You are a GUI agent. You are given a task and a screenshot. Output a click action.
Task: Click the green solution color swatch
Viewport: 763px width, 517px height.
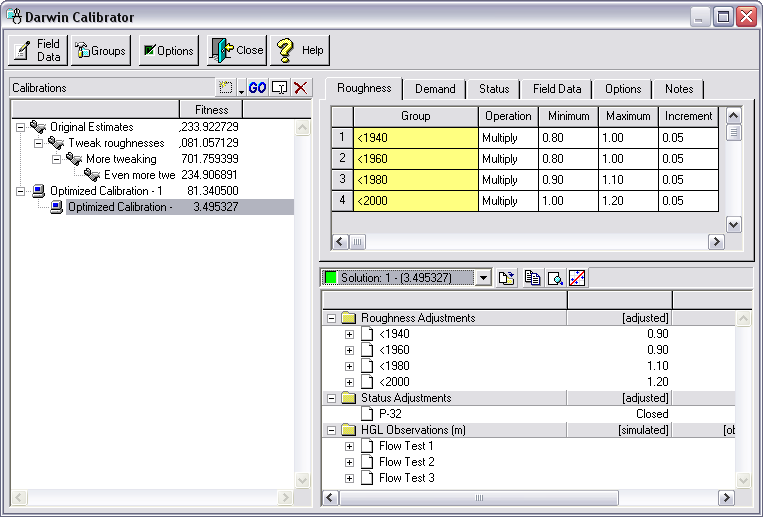331,278
